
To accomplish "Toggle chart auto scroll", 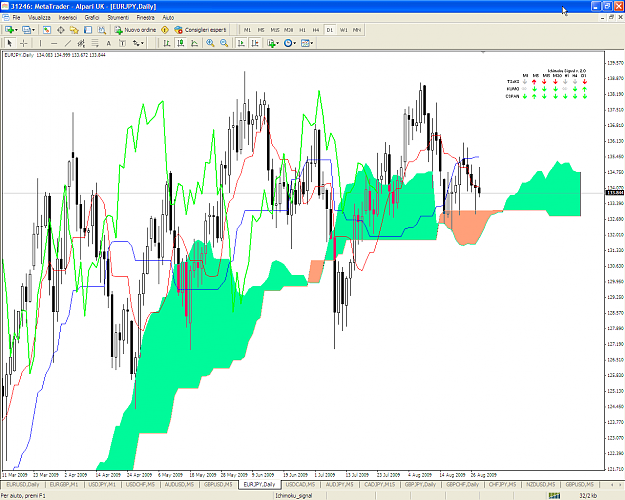I will click(241, 43).
